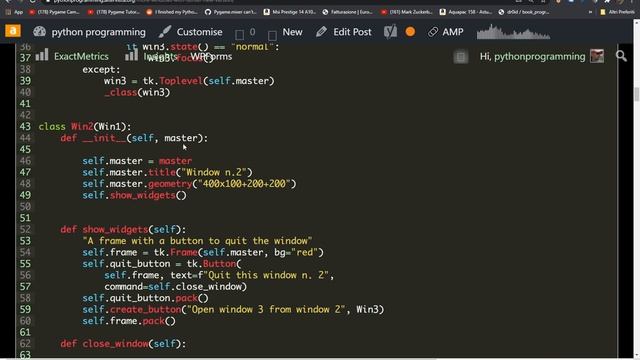Click 'Open window 3 from window 2' string
The height and width of the screenshot is (360, 640).
[x=266, y=309]
